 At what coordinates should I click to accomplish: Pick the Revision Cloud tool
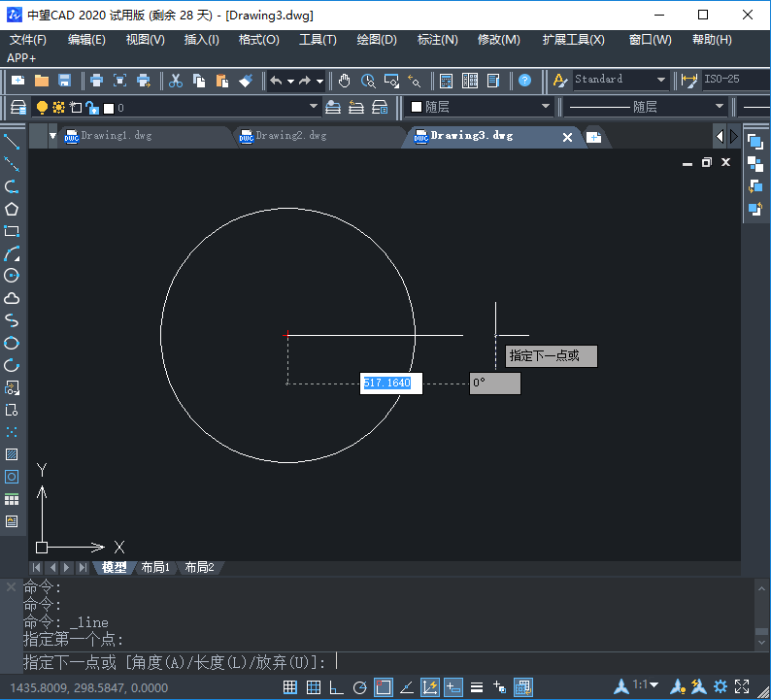click(x=12, y=298)
